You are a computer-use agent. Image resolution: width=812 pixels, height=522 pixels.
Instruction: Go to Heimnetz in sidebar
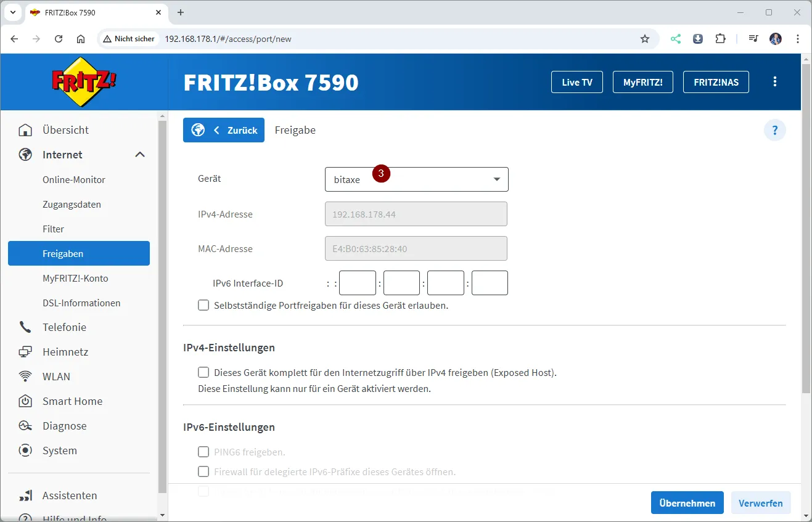click(x=65, y=352)
